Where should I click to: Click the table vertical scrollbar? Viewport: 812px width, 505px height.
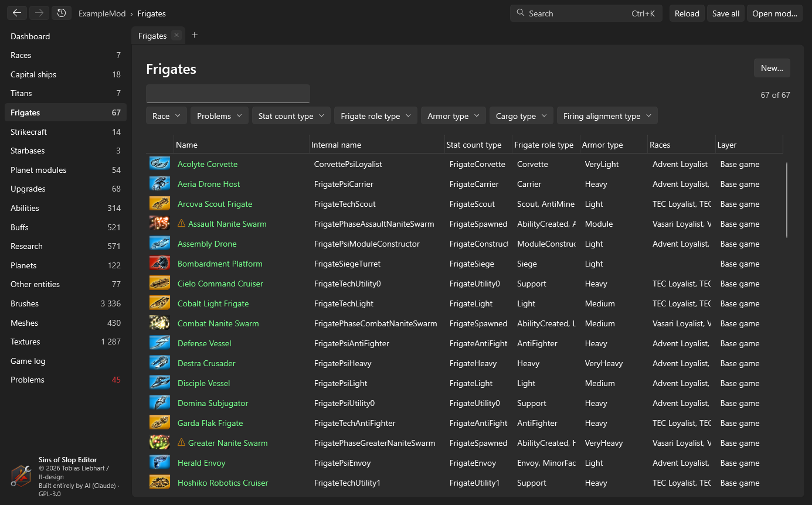(x=786, y=200)
